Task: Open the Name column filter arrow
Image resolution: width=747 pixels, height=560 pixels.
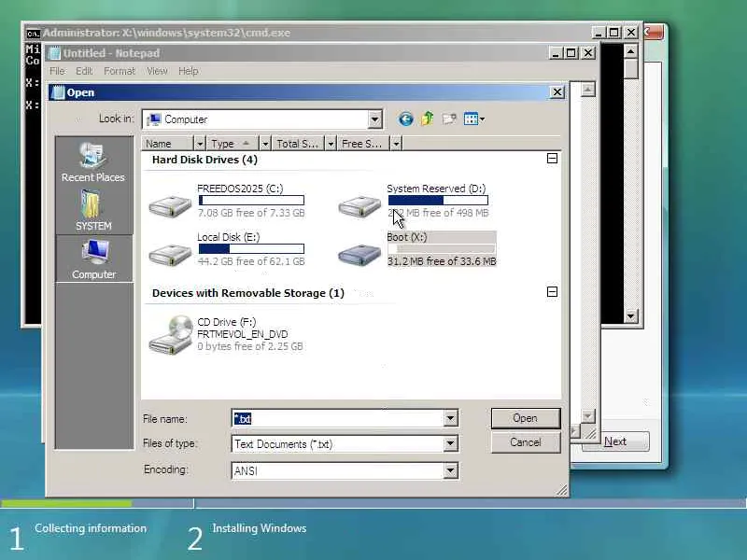Action: click(200, 144)
